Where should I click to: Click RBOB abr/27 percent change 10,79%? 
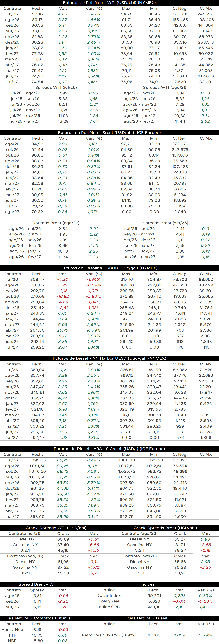point(94,331)
